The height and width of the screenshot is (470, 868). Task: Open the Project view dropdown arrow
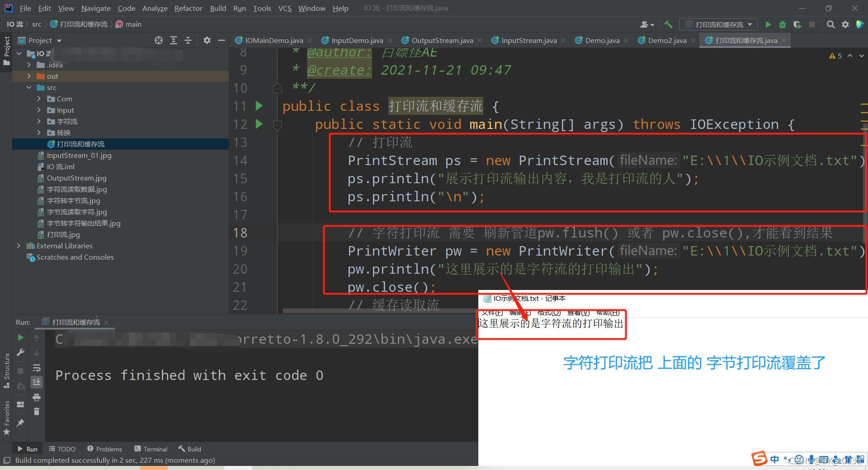coord(59,41)
